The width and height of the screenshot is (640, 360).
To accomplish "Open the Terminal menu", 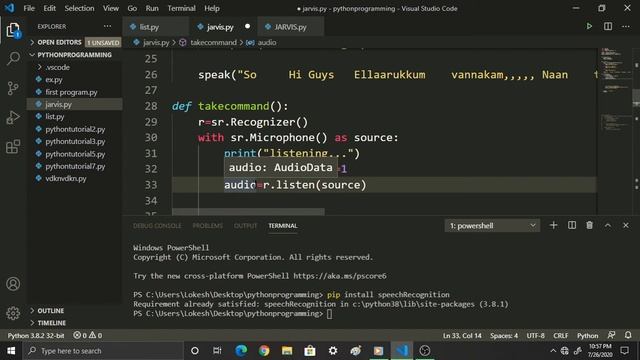I will coord(181,8).
